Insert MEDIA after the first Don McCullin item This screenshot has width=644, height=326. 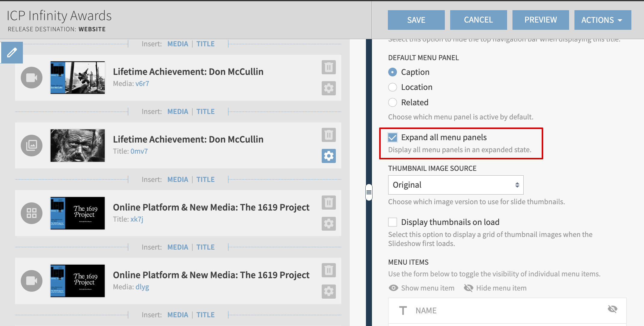point(178,112)
